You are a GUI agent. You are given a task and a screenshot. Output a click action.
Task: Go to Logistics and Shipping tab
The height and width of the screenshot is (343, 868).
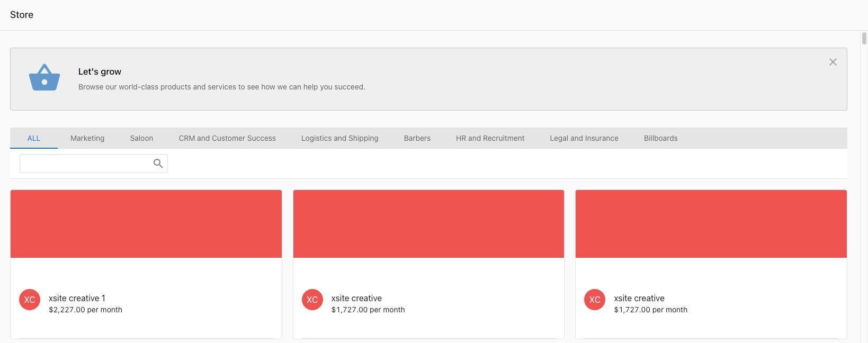(x=339, y=138)
